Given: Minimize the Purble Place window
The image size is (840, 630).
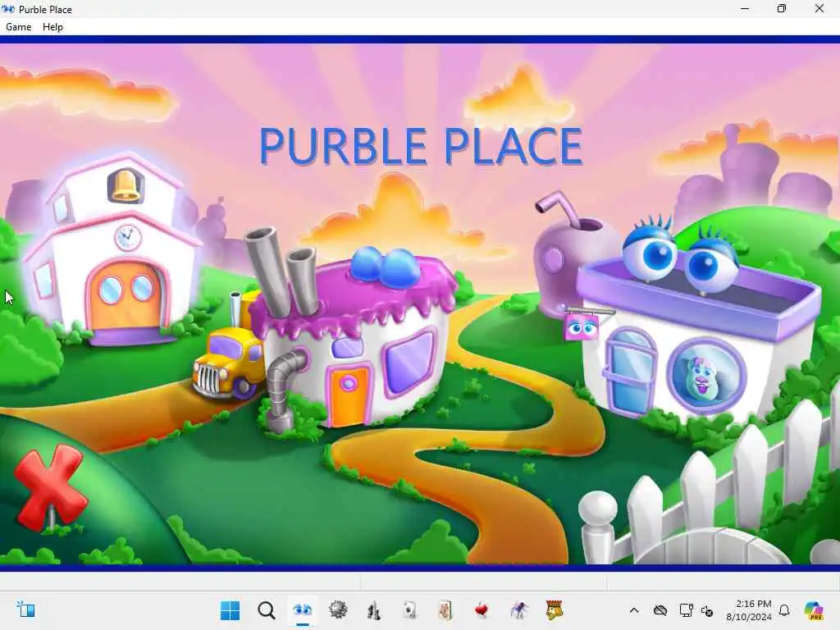Looking at the screenshot, I should 745,8.
